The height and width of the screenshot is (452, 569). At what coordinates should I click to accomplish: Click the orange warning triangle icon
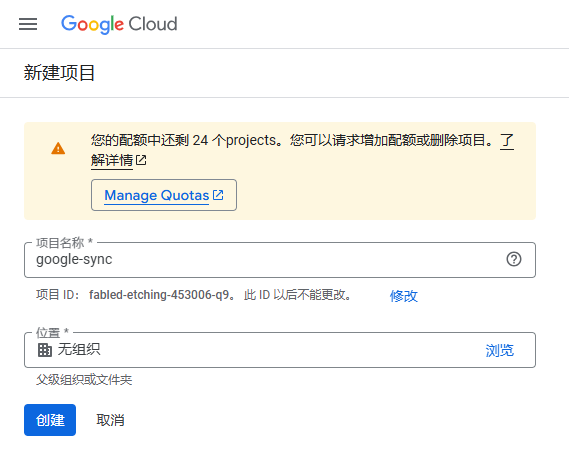click(58, 148)
